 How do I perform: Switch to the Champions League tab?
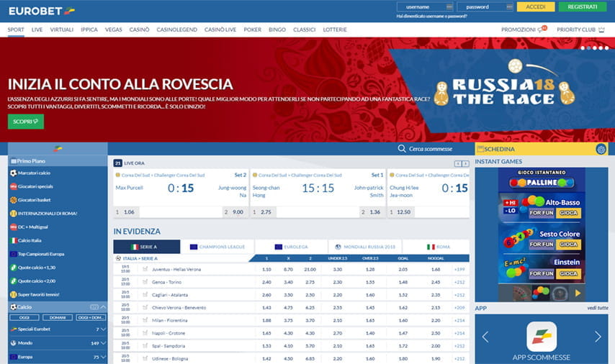217,247
